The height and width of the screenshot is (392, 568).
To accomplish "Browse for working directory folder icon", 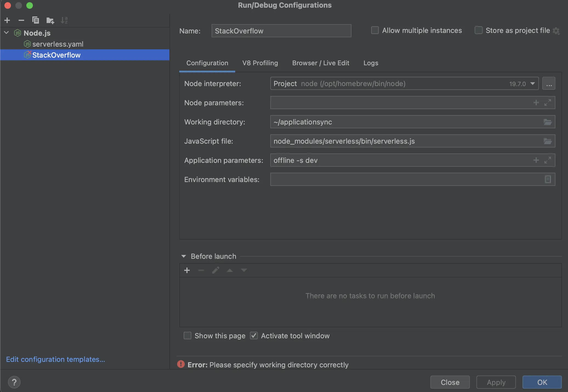I will (x=547, y=122).
